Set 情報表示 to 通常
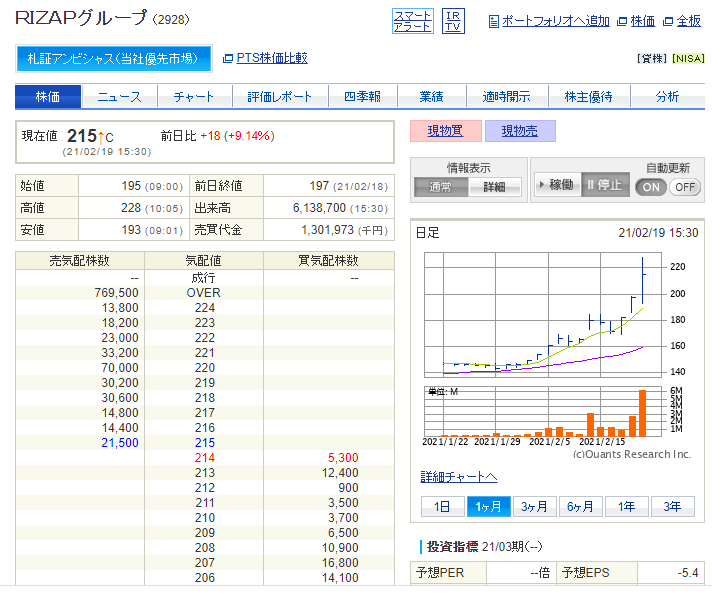The height and width of the screenshot is (609, 712). 441,187
